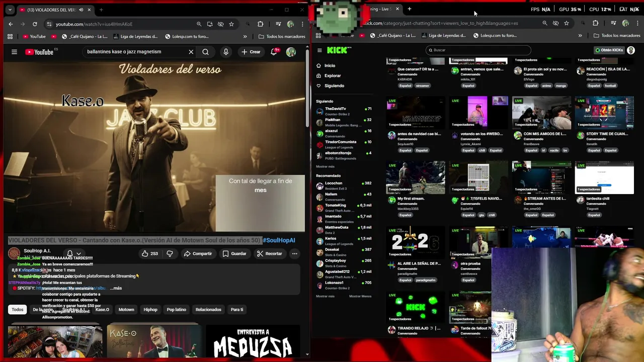Dislike the Violadores del Verso video
Viewport: 644px width, 362px height.
[x=170, y=253]
